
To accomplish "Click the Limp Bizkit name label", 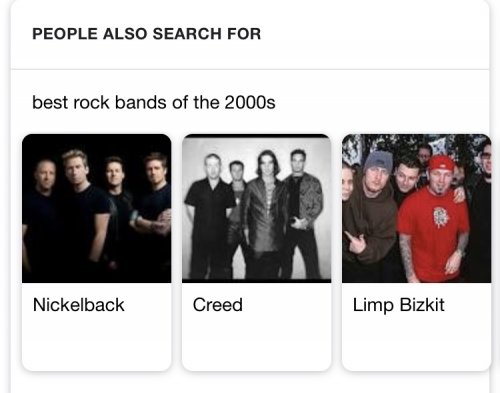I will click(x=399, y=305).
